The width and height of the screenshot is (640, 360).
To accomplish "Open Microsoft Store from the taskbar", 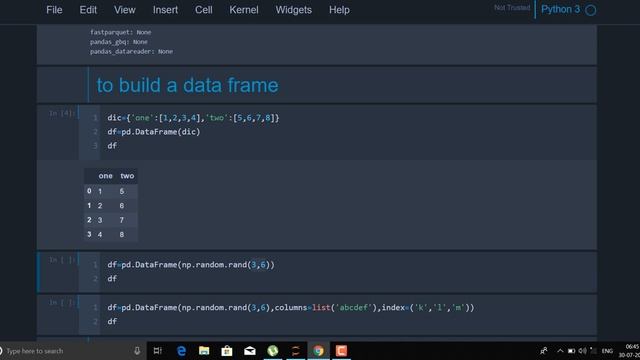I will (x=227, y=351).
